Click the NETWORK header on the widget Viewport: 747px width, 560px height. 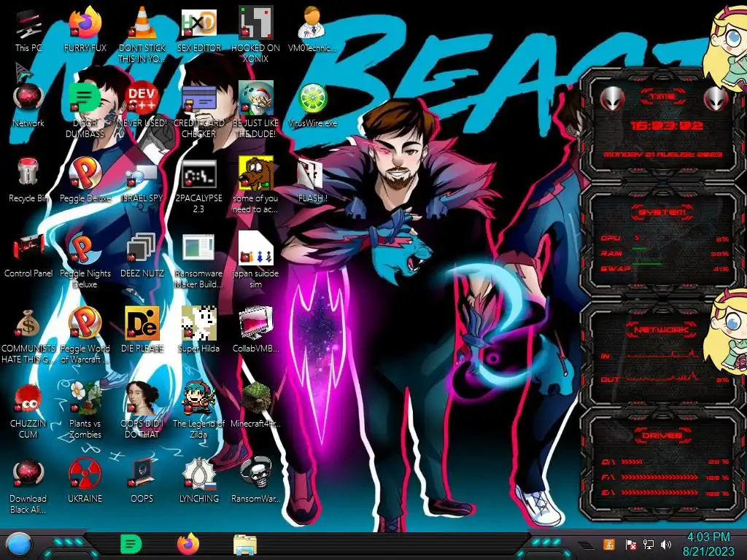(661, 330)
